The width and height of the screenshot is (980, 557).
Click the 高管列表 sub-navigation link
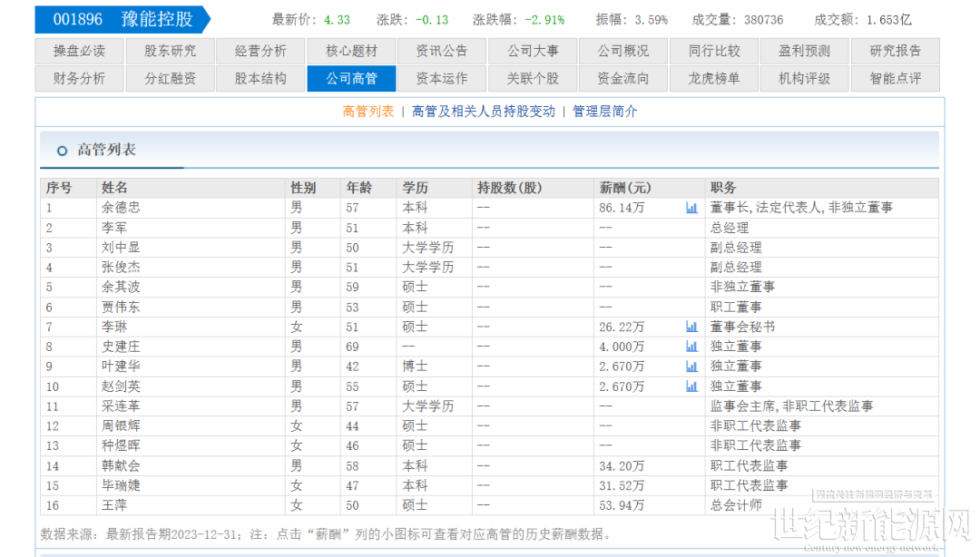[368, 112]
